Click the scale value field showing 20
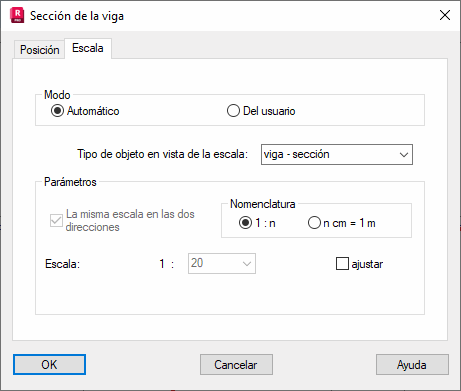 point(222,264)
